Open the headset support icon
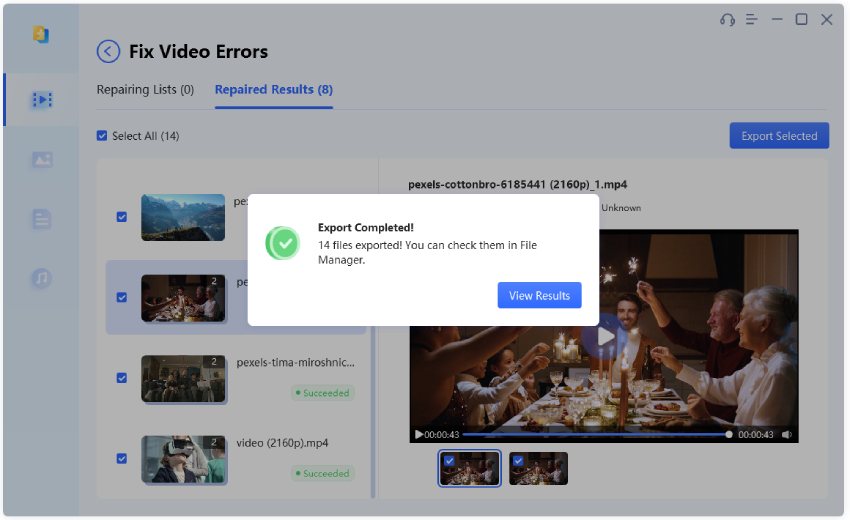The width and height of the screenshot is (850, 520). [727, 20]
